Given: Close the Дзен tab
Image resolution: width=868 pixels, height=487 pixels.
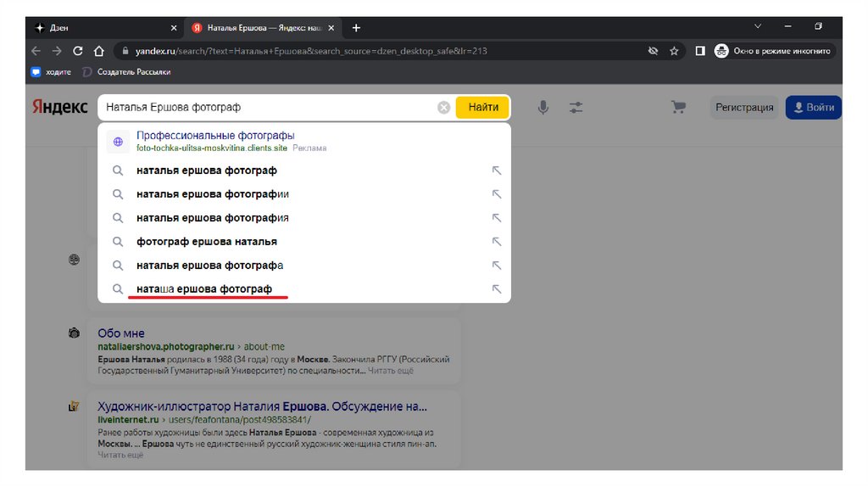Looking at the screenshot, I should pos(174,28).
